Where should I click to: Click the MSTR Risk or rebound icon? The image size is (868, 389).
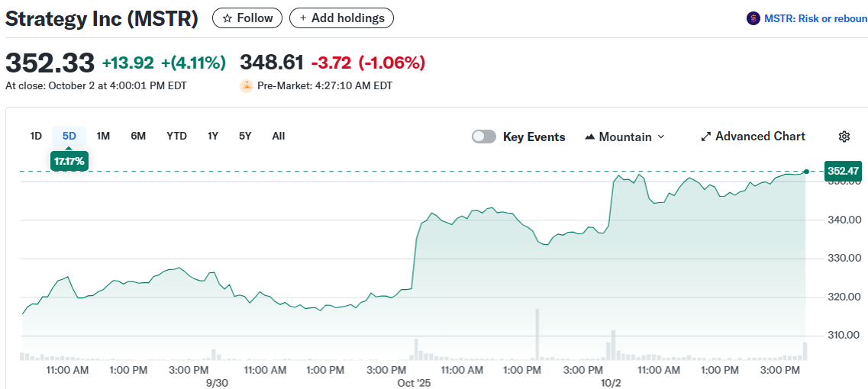[753, 18]
